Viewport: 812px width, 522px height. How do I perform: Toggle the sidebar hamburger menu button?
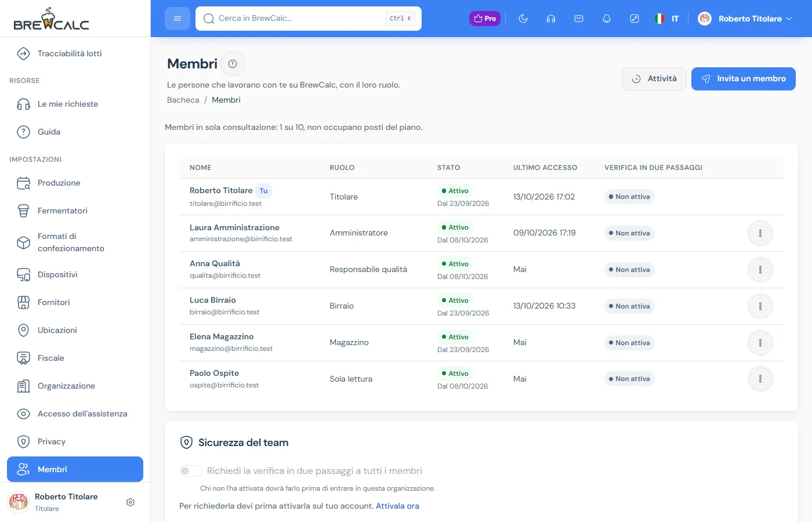[177, 19]
